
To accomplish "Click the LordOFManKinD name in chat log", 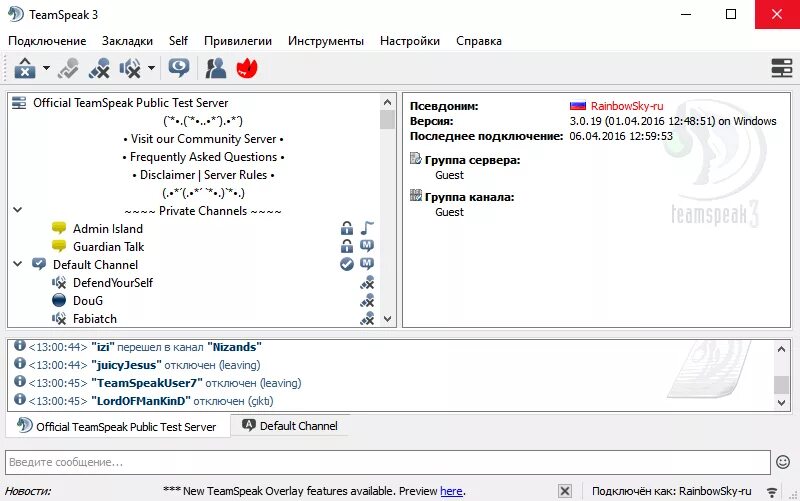I will coord(141,401).
